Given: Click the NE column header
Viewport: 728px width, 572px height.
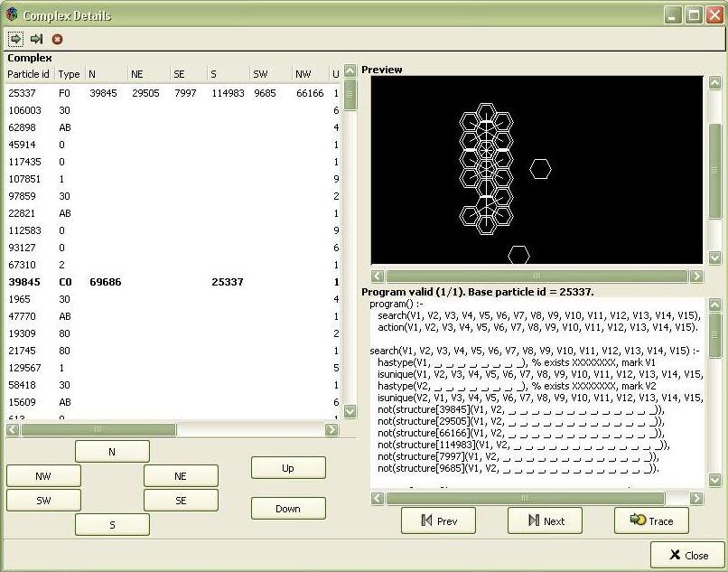Looking at the screenshot, I should tap(148, 74).
